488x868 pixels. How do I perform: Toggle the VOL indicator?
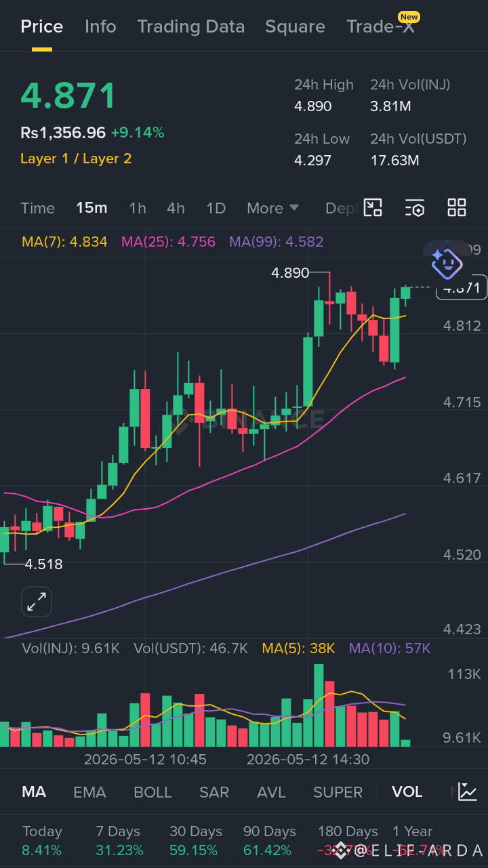tap(407, 791)
